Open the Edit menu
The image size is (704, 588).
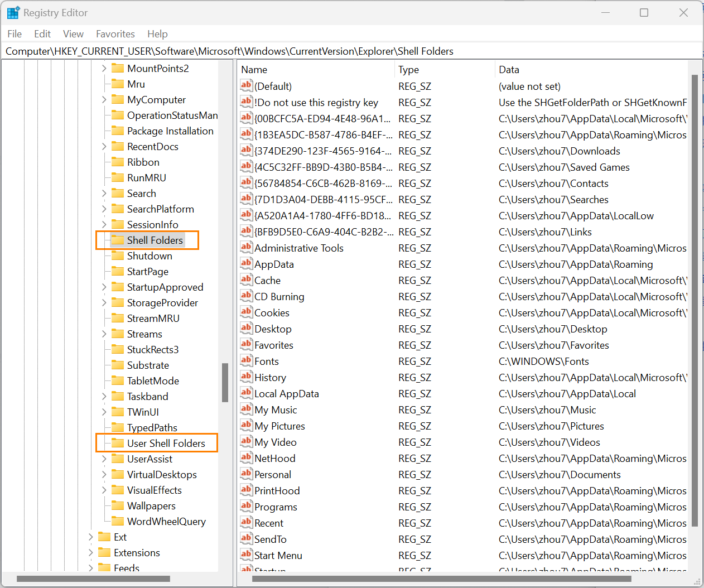tap(42, 34)
